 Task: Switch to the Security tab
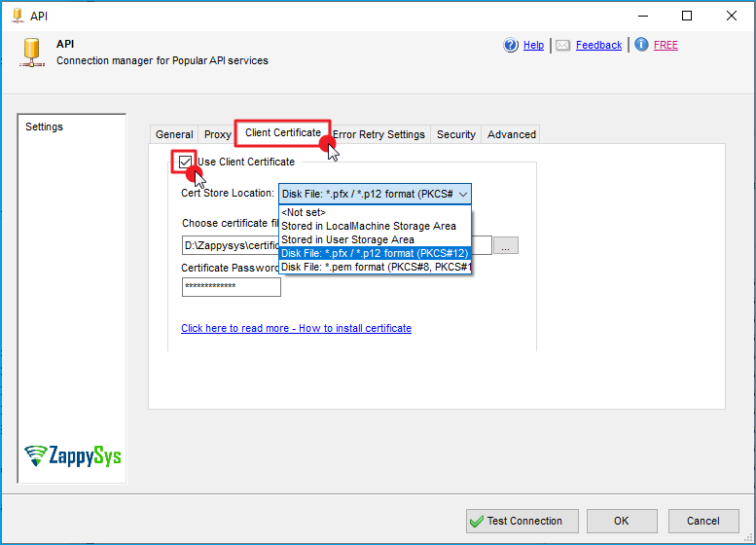tap(455, 134)
